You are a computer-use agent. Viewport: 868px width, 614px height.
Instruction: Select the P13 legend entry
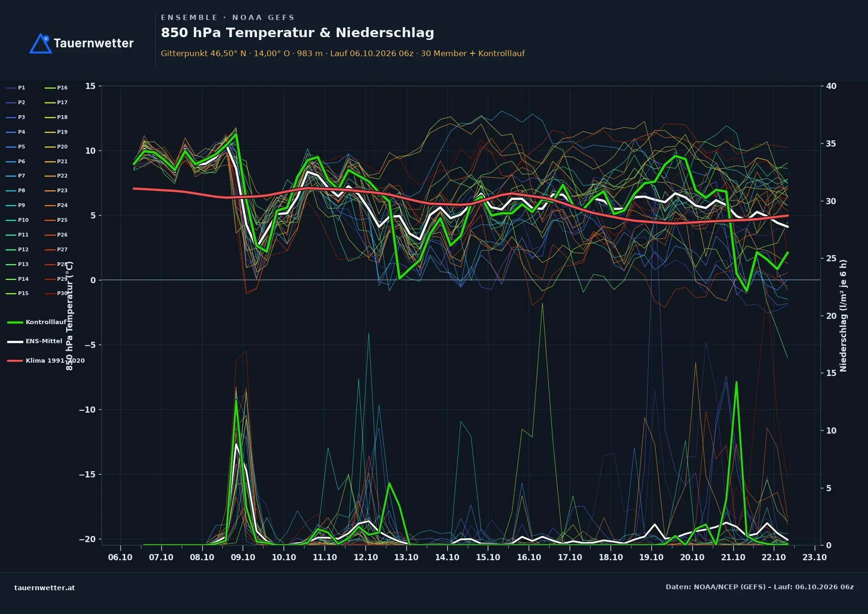[x=17, y=264]
